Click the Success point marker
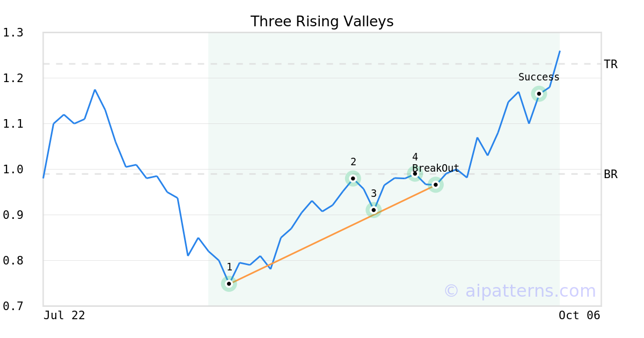 click(x=539, y=94)
